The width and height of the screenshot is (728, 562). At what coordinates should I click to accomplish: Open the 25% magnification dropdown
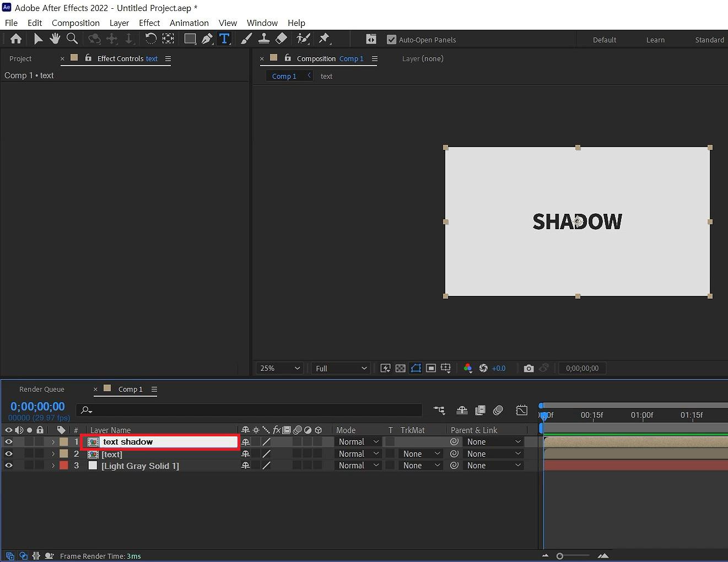(280, 368)
